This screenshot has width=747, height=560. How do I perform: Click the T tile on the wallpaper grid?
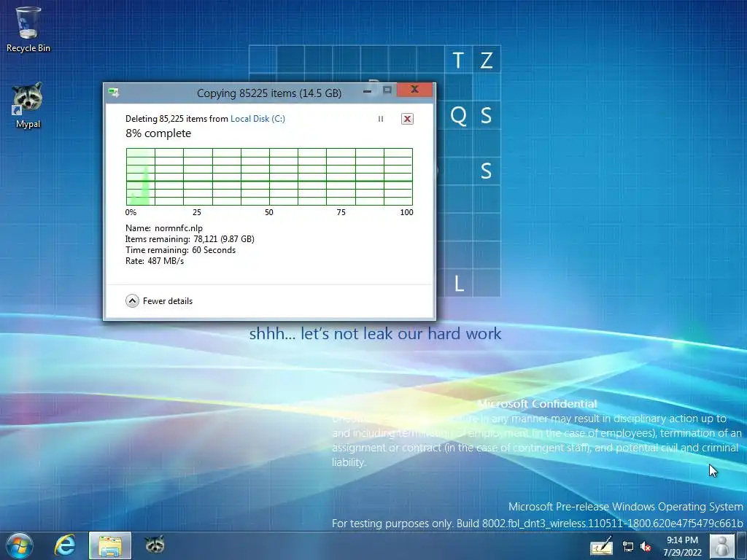pos(458,60)
